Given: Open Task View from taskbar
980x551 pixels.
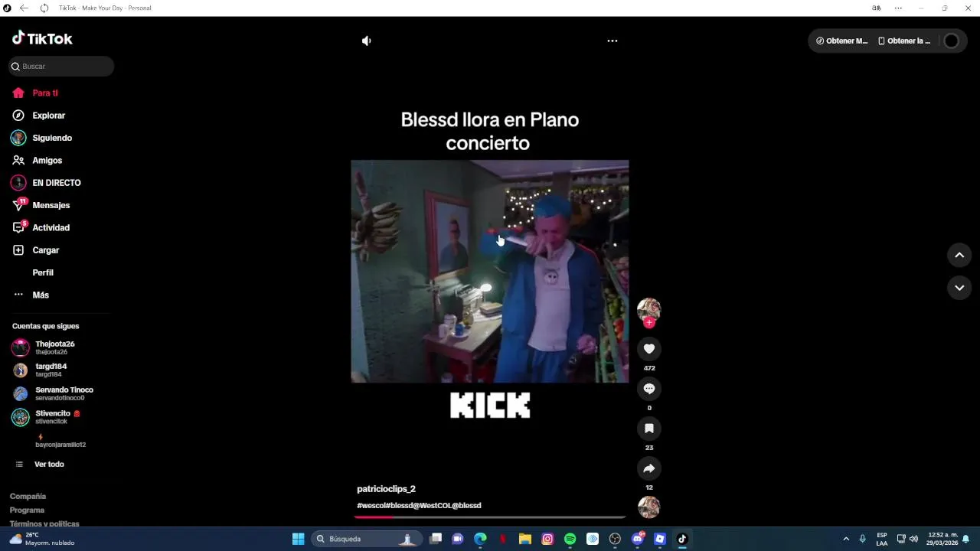Looking at the screenshot, I should coord(436,539).
